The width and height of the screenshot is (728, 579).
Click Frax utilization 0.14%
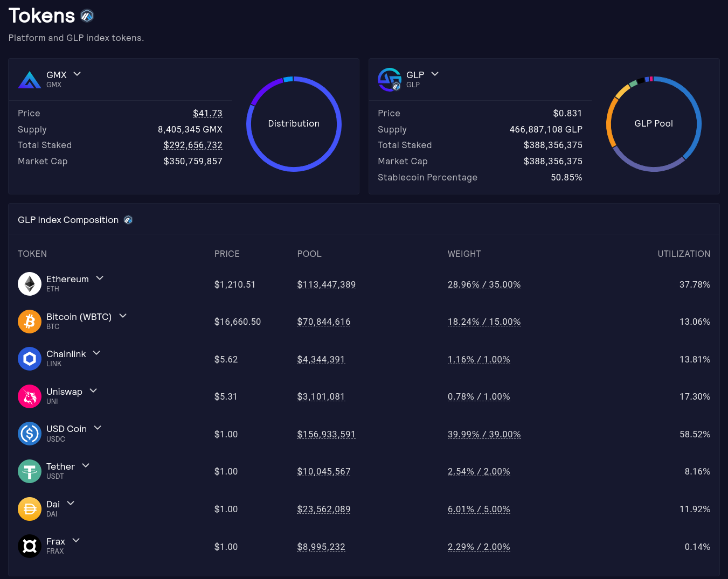(x=697, y=547)
